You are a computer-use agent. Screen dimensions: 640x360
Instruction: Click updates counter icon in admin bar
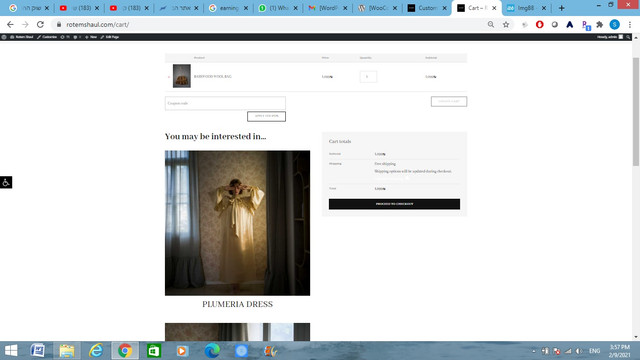(65, 37)
